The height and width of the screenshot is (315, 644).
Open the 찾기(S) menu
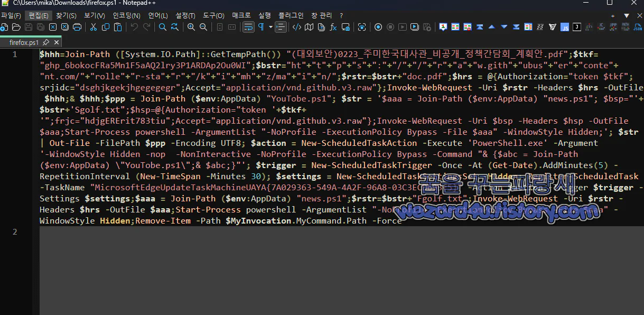point(66,15)
